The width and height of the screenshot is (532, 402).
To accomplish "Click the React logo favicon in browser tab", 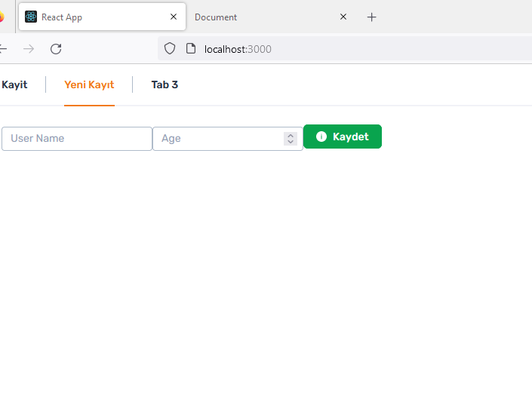I will tap(31, 17).
